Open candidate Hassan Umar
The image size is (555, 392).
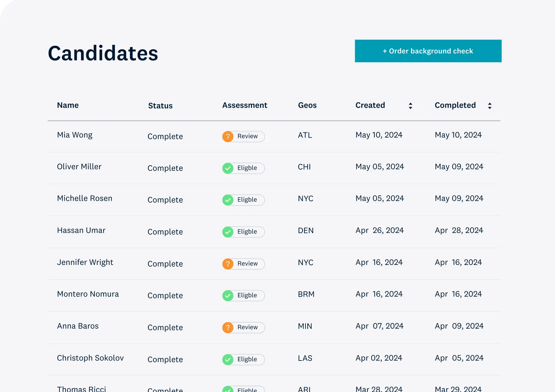pos(81,230)
